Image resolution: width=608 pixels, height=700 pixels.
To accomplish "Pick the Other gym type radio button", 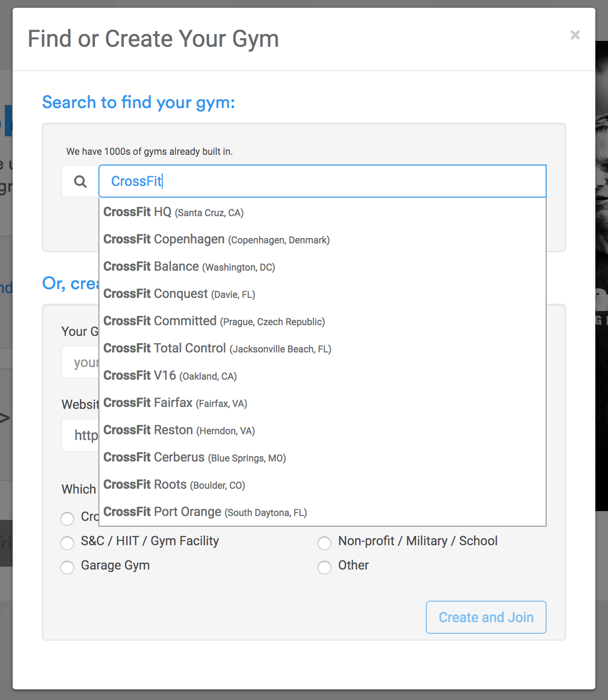I will pyautogui.click(x=324, y=567).
